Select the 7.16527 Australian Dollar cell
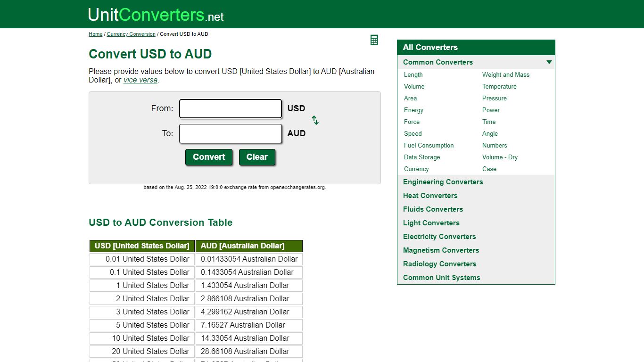Viewport: 644px width, 362px height. [249, 325]
